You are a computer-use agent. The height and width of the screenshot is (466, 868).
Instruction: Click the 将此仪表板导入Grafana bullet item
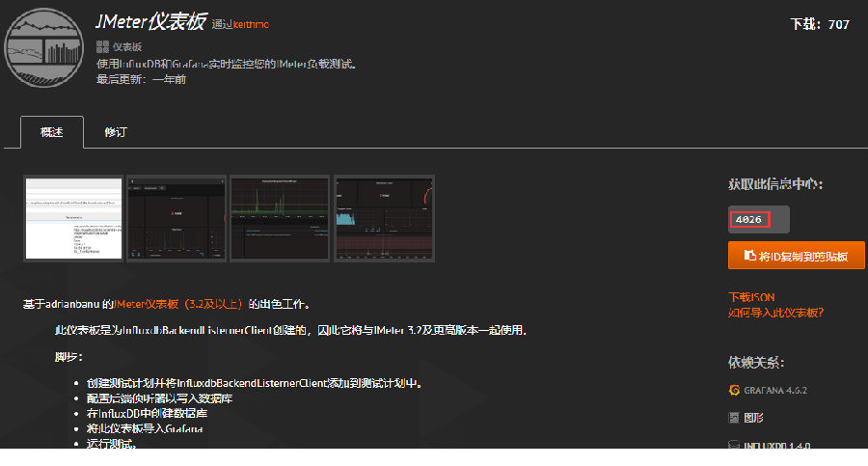pyautogui.click(x=145, y=428)
